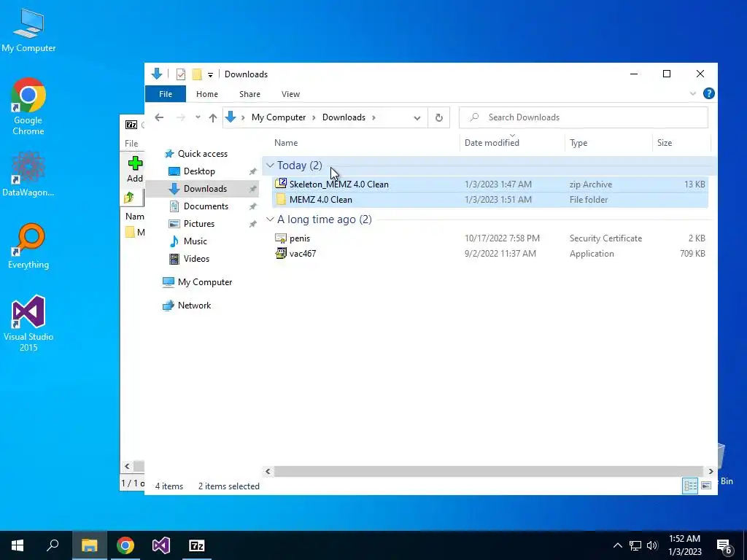Open the File ribbon tab
Viewport: 747px width, 560px height.
[166, 94]
